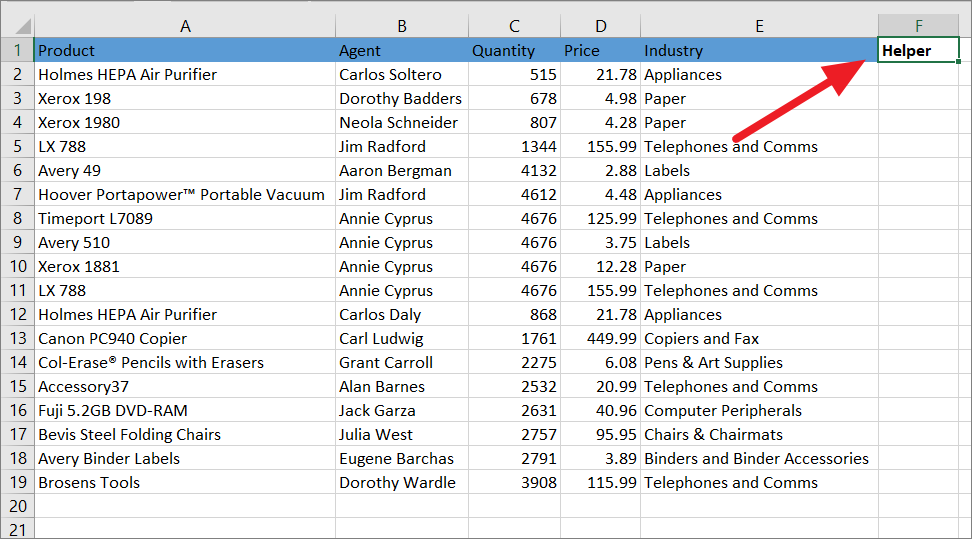Click quantity 3908
The image size is (972, 539).
click(515, 482)
